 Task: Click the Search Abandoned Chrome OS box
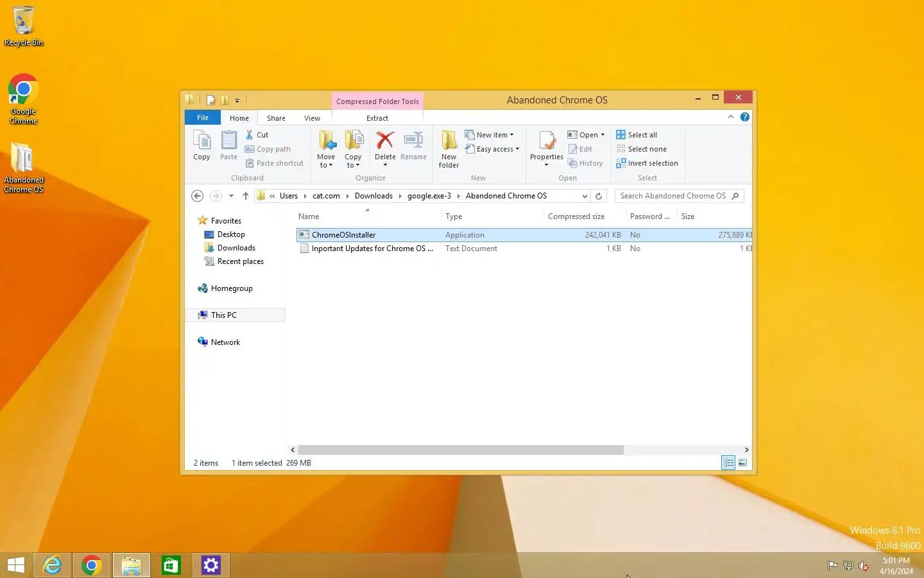click(x=679, y=196)
